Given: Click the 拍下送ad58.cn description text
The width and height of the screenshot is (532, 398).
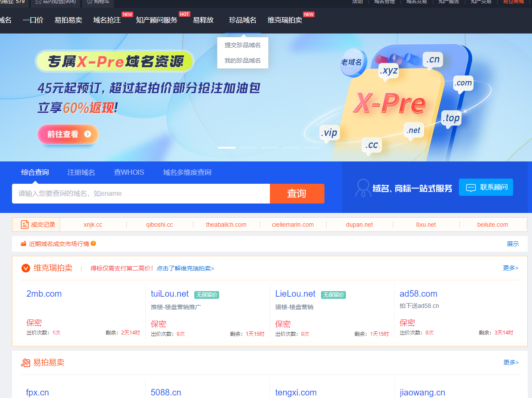Looking at the screenshot, I should tap(419, 306).
